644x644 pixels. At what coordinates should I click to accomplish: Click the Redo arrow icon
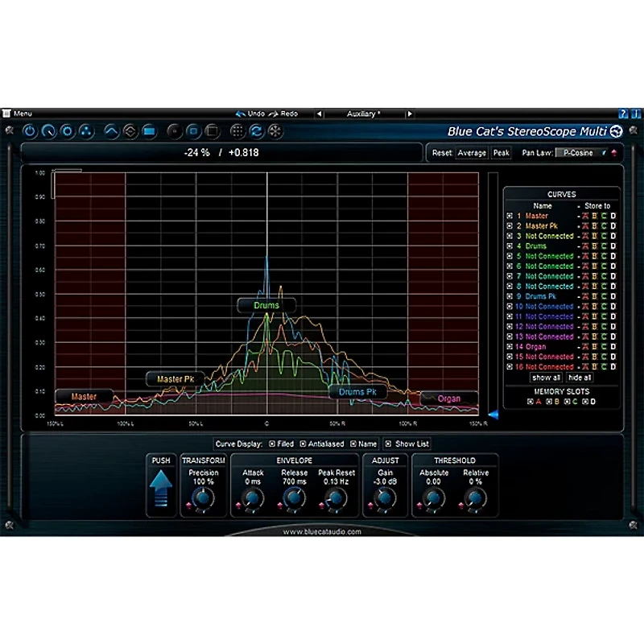coord(274,114)
